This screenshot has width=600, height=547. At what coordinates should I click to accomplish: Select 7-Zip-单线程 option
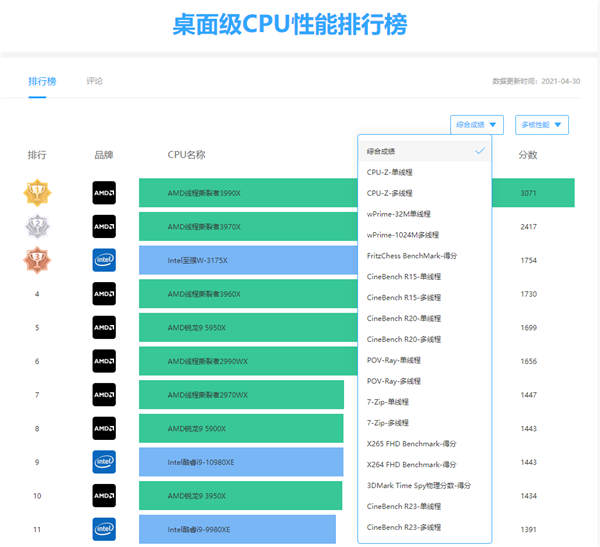425,402
